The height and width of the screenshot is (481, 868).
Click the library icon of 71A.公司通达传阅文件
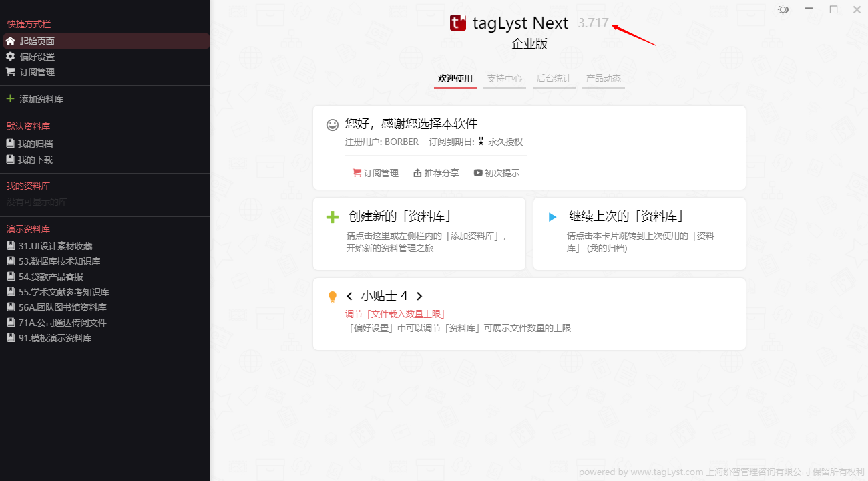tap(11, 323)
